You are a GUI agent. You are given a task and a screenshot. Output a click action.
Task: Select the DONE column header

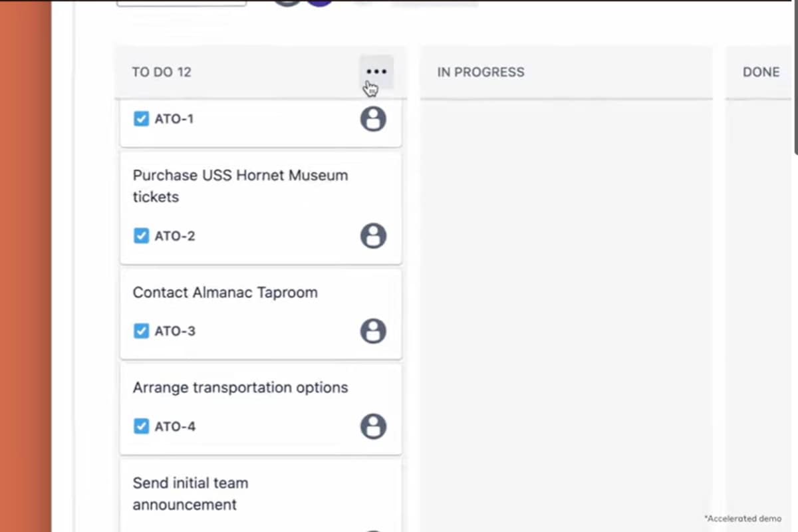click(761, 72)
